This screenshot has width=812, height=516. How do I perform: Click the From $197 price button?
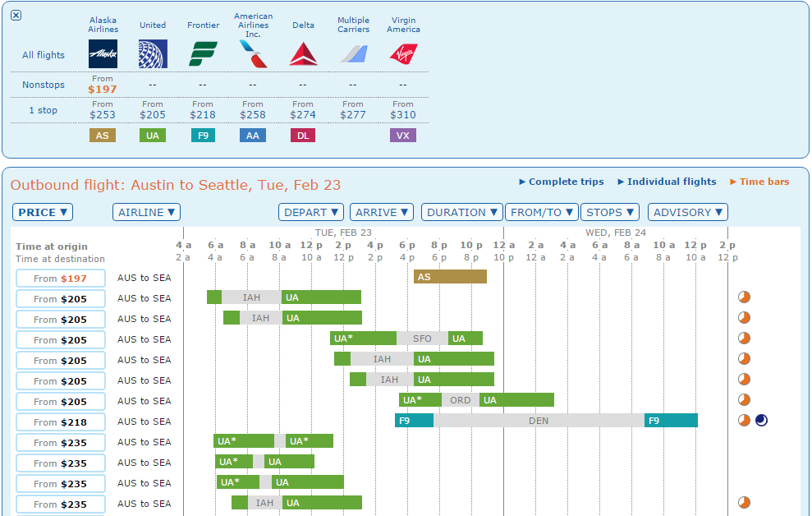61,279
